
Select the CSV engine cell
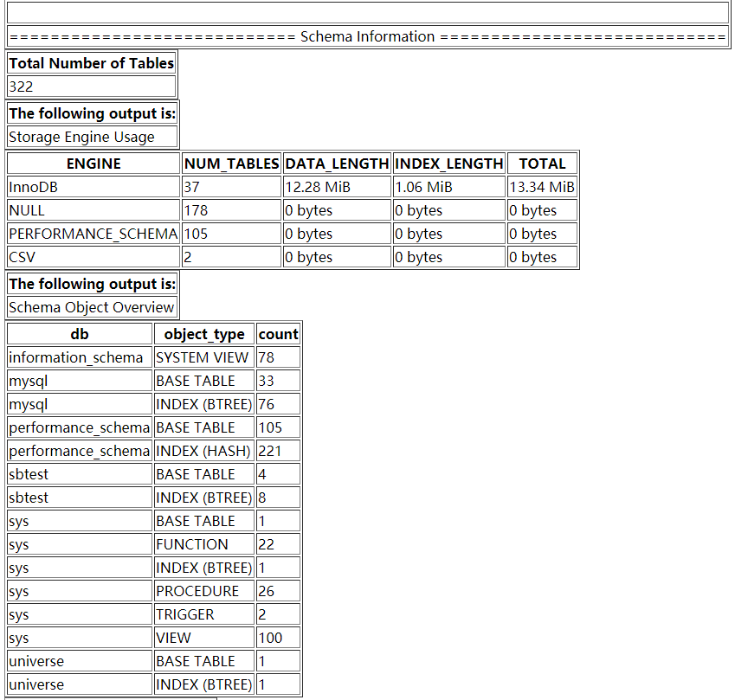click(93, 257)
